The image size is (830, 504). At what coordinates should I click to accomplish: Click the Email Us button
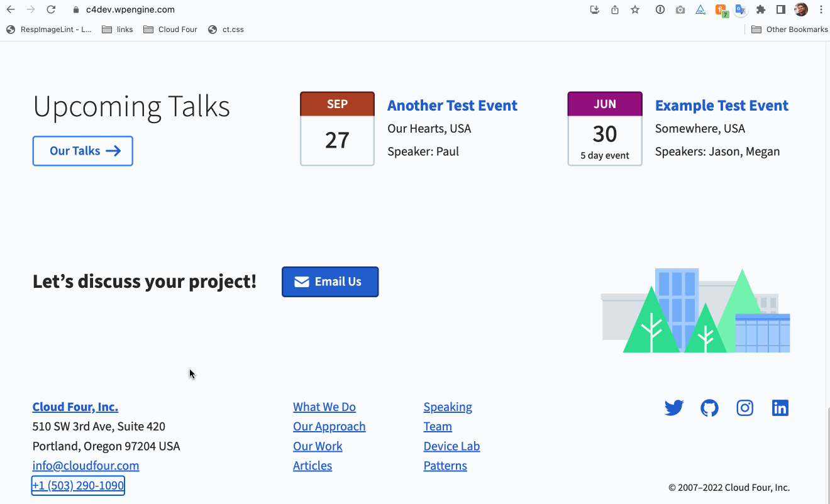pos(330,282)
